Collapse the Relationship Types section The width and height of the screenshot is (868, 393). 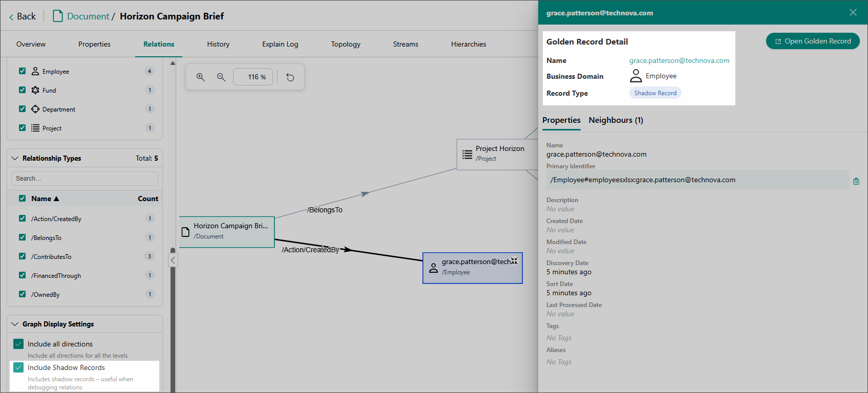(15, 158)
